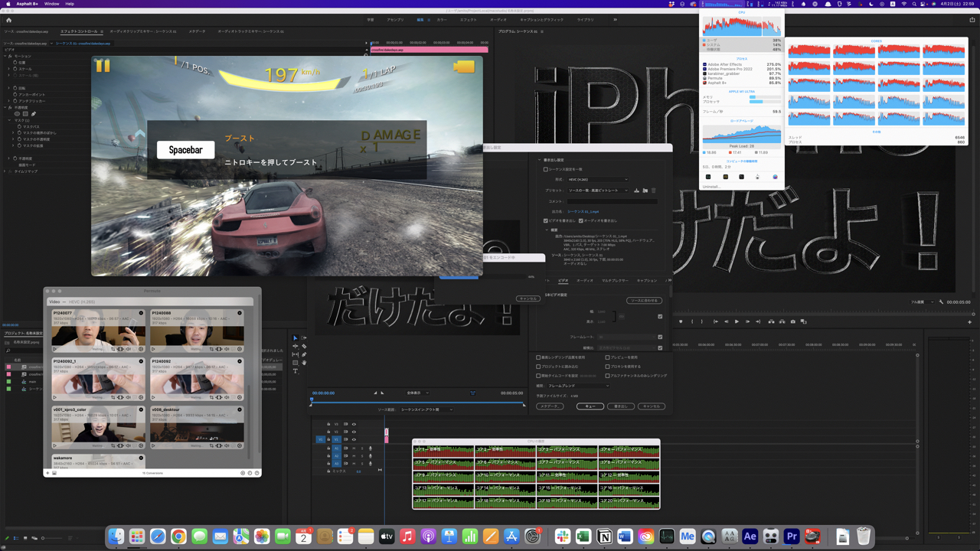980x551 pixels.
Task: Enable プロジェクトに読み込む checkbox
Action: [x=538, y=367]
